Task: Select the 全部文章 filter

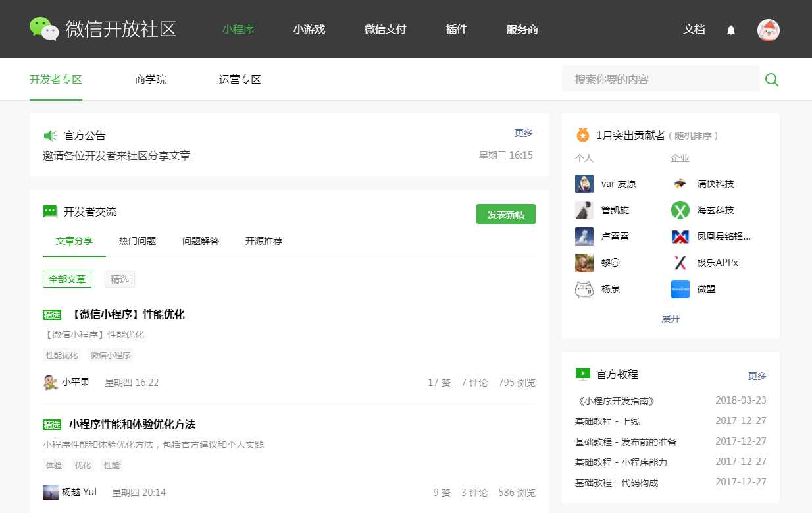Action: point(67,279)
